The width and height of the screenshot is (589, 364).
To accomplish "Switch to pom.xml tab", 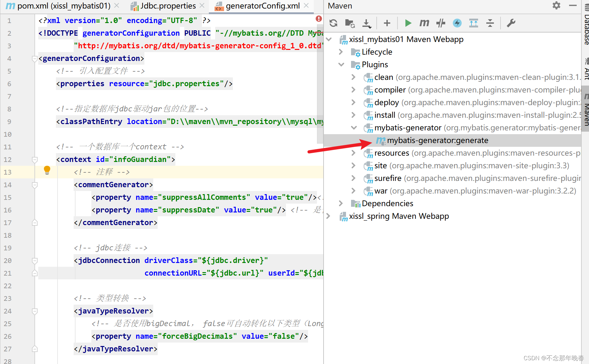I will [x=64, y=6].
